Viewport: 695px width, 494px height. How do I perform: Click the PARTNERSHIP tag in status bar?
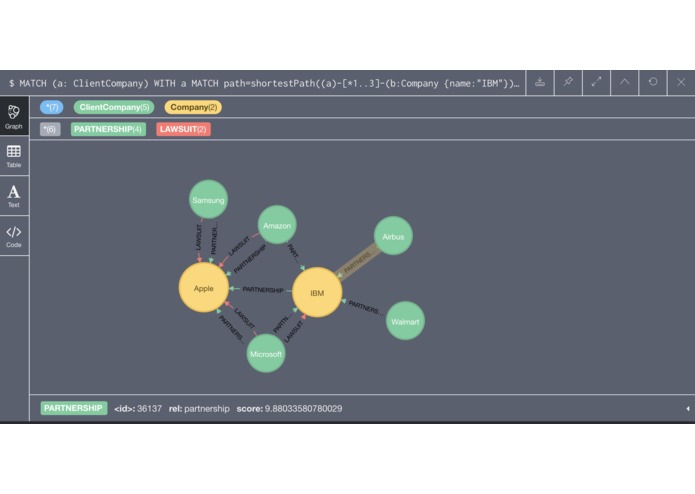pos(74,408)
